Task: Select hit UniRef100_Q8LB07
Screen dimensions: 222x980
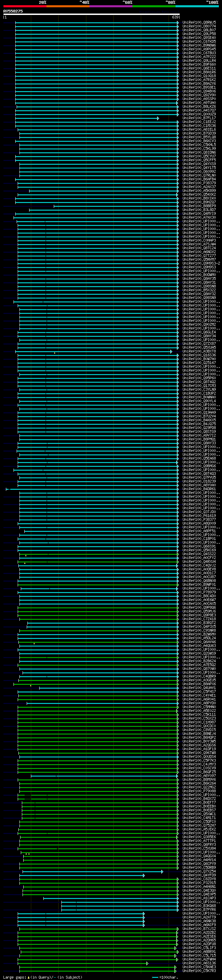Action: click(199, 30)
